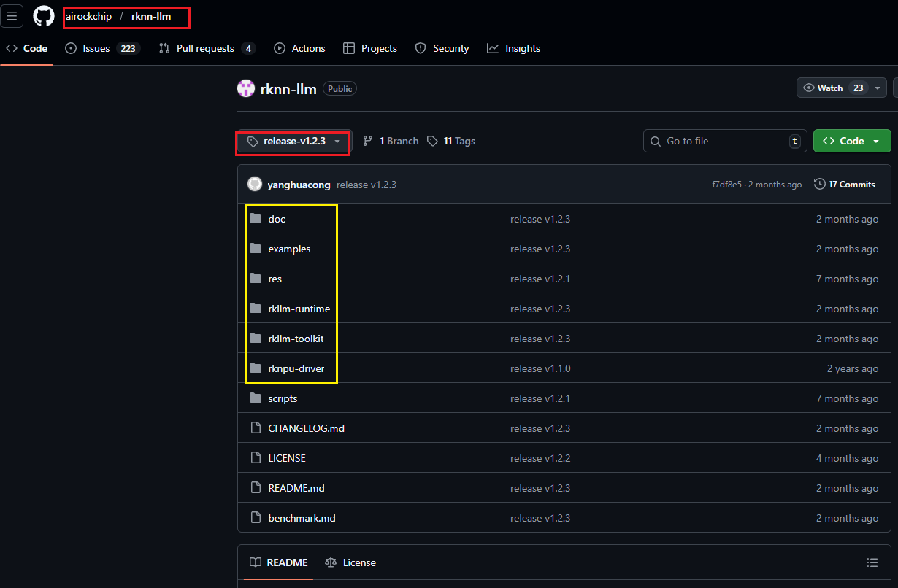Click the yanghuacong avatar image
The height and width of the screenshot is (588, 898).
tap(255, 185)
